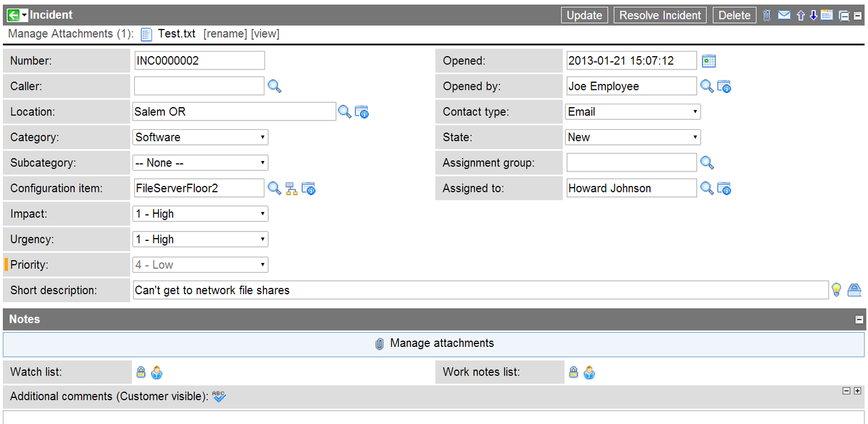Click the Update button
868x424 pixels.
[x=584, y=15]
